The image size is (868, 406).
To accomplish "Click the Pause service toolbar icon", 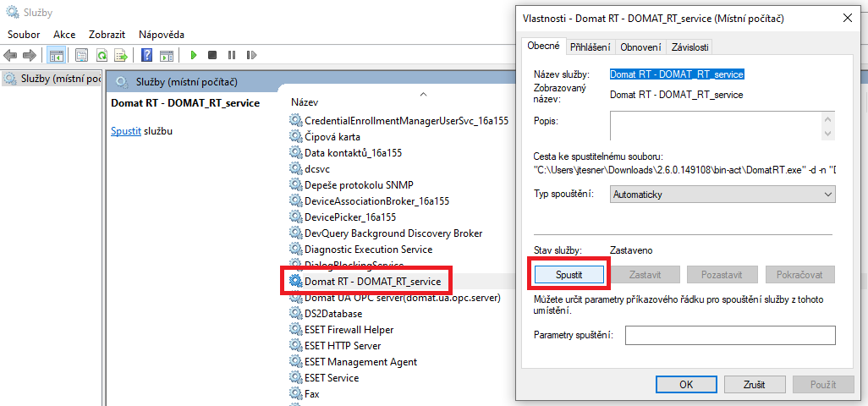I will (232, 55).
